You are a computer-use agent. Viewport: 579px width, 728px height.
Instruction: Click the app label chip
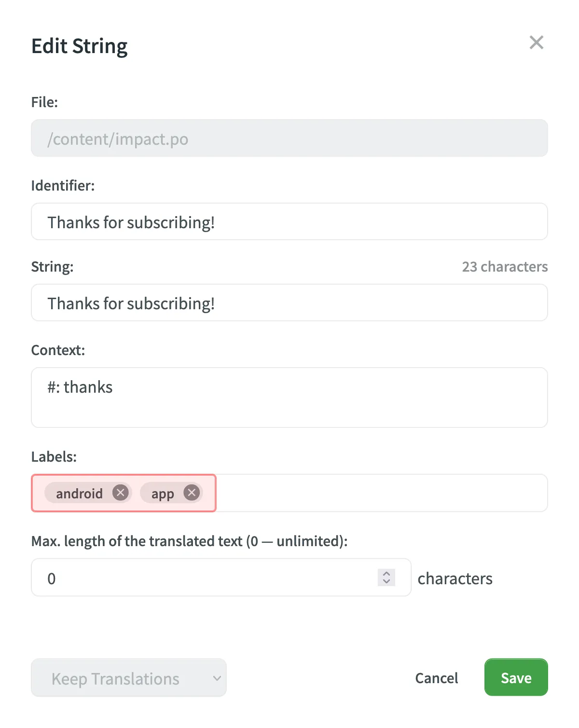(162, 493)
